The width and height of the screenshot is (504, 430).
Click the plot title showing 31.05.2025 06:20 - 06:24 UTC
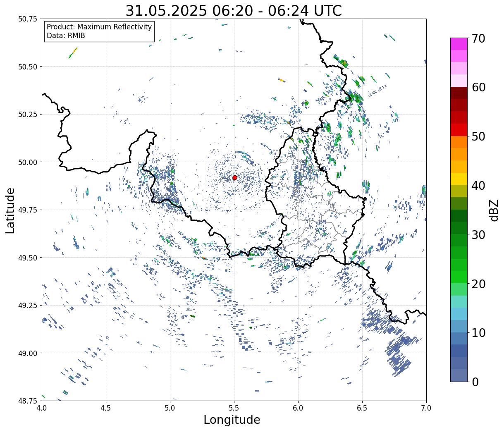pos(234,10)
